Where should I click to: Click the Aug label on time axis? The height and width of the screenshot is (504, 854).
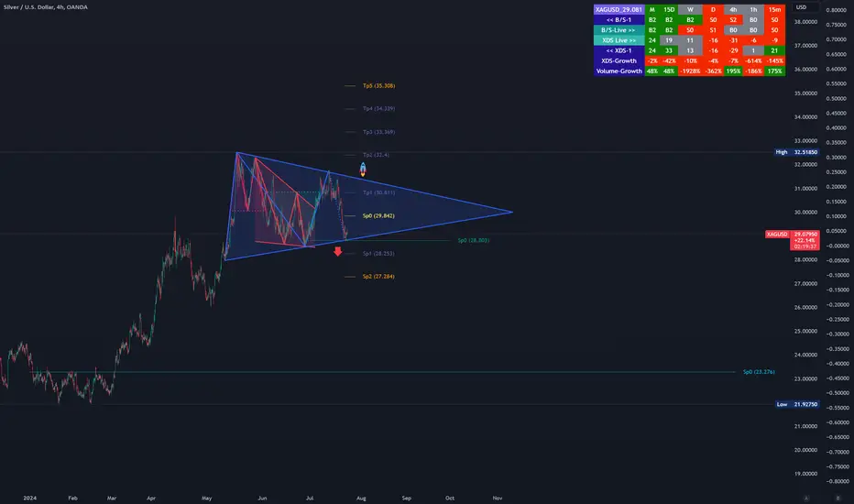point(361,498)
